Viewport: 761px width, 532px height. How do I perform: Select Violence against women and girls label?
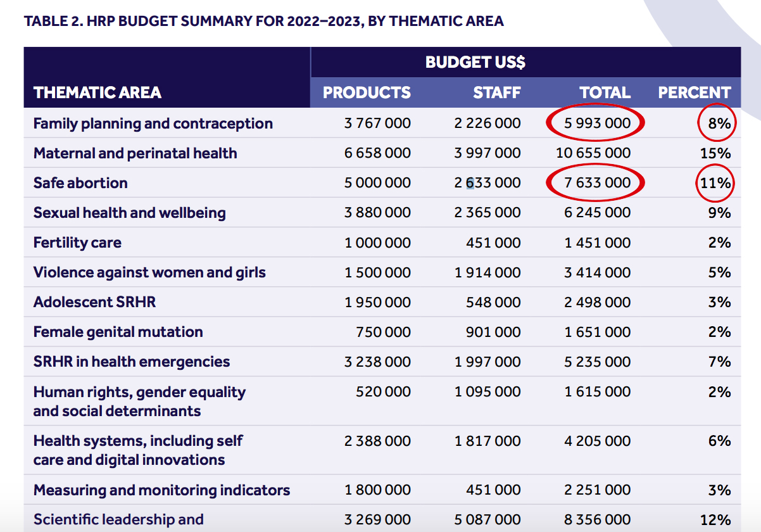pos(149,272)
